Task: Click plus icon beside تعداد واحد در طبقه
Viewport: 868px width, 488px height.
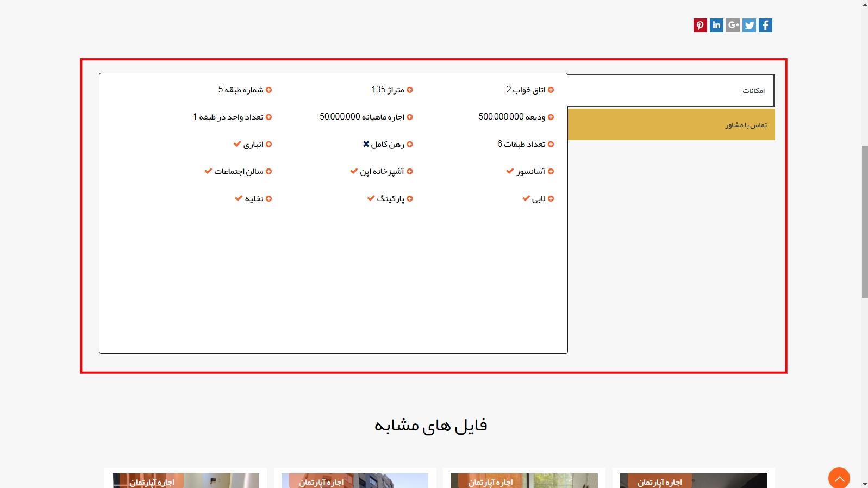Action: pos(268,117)
